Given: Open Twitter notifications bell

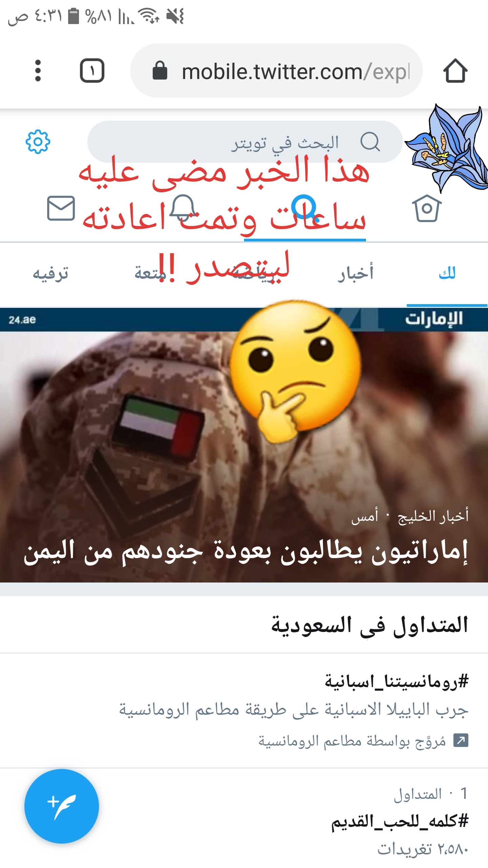Looking at the screenshot, I should point(183,208).
